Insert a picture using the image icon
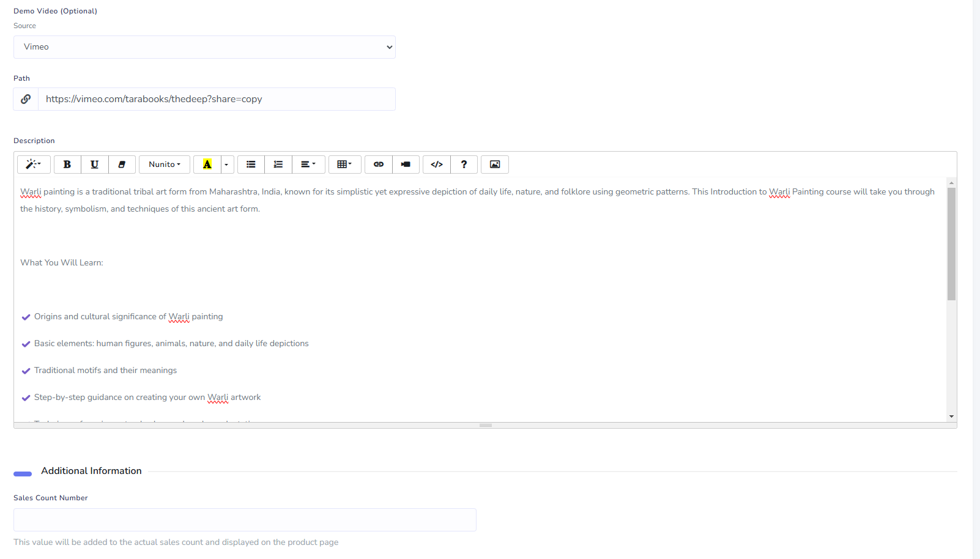Screen dimensions: 980x559 click(494, 164)
